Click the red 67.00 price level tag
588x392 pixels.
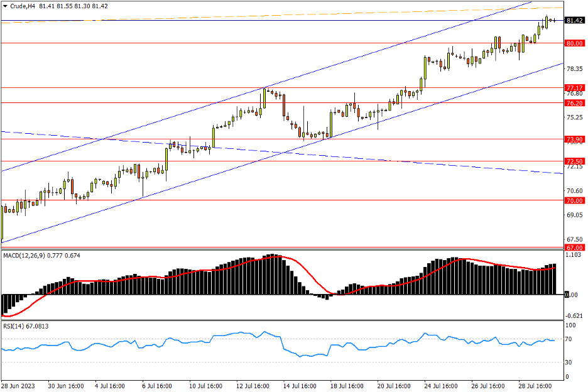(x=574, y=248)
